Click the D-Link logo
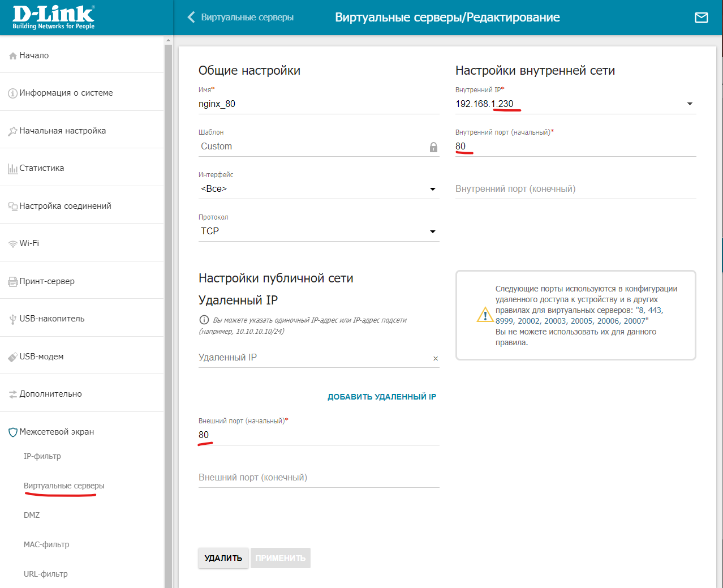The height and width of the screenshot is (588, 723). tap(53, 18)
